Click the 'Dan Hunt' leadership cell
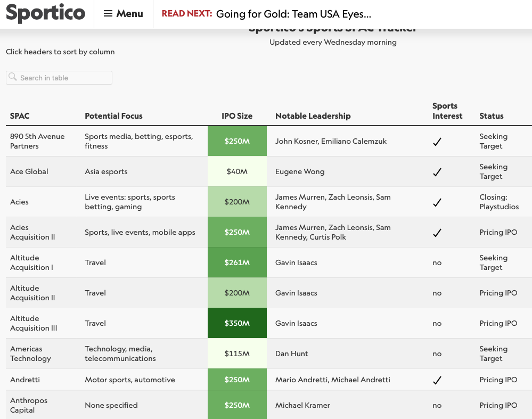This screenshot has width=532, height=419. point(291,354)
